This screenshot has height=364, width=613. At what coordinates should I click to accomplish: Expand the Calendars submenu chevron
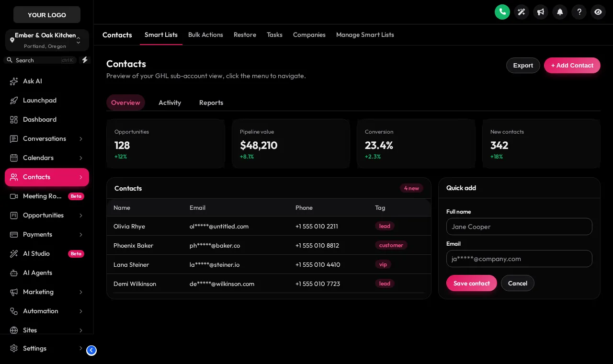81,158
